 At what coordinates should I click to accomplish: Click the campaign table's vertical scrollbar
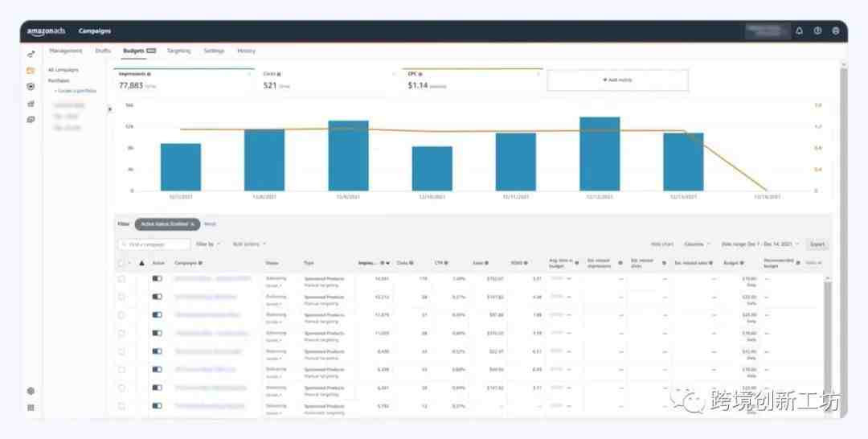point(828,343)
